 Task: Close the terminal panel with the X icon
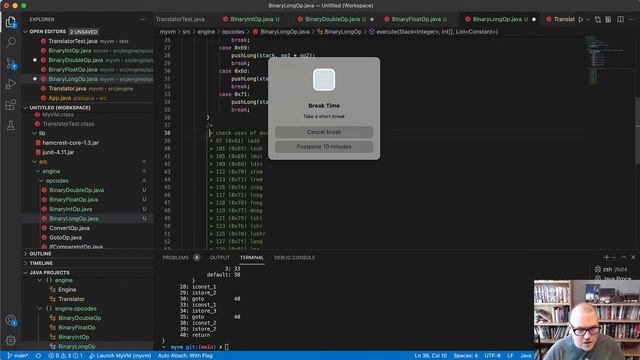tap(633, 257)
